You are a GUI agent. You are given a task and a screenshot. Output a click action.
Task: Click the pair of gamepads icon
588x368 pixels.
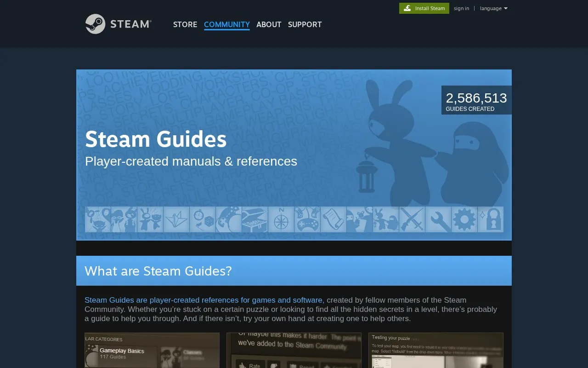pos(307,219)
